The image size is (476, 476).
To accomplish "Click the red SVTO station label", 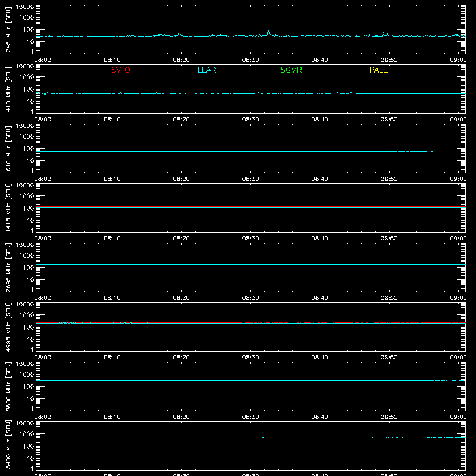I will 121,70.
